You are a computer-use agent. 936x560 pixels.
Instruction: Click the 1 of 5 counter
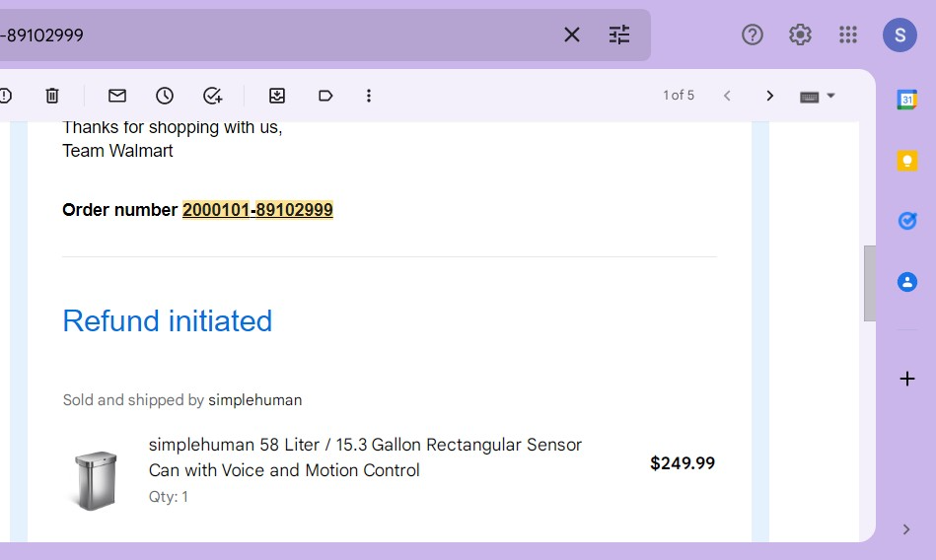(x=679, y=96)
